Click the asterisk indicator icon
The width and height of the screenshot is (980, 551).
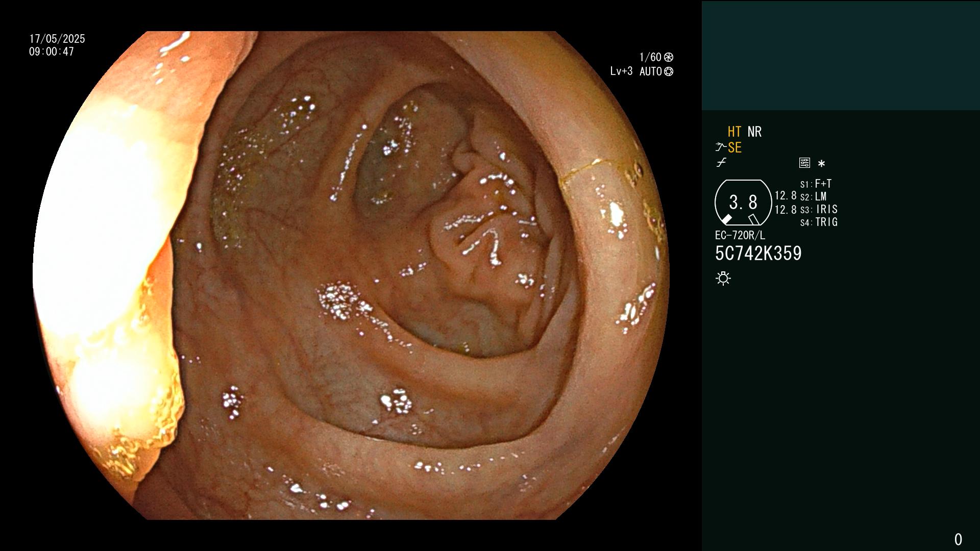point(821,164)
